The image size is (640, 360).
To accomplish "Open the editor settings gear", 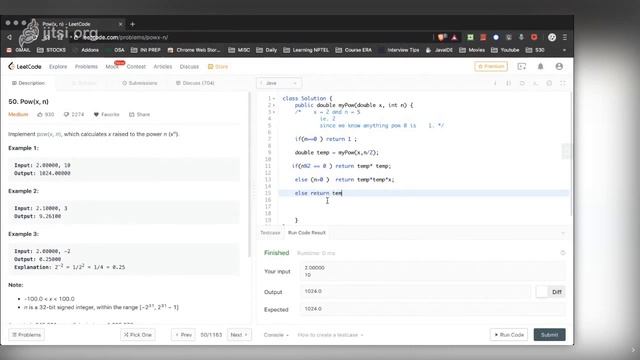I will (x=549, y=83).
